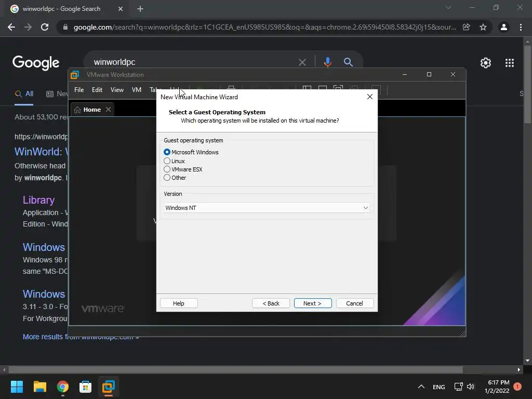Click the horizontal scrollbar thumb
Image resolution: width=532 pixels, height=399 pixels.
click(235, 369)
